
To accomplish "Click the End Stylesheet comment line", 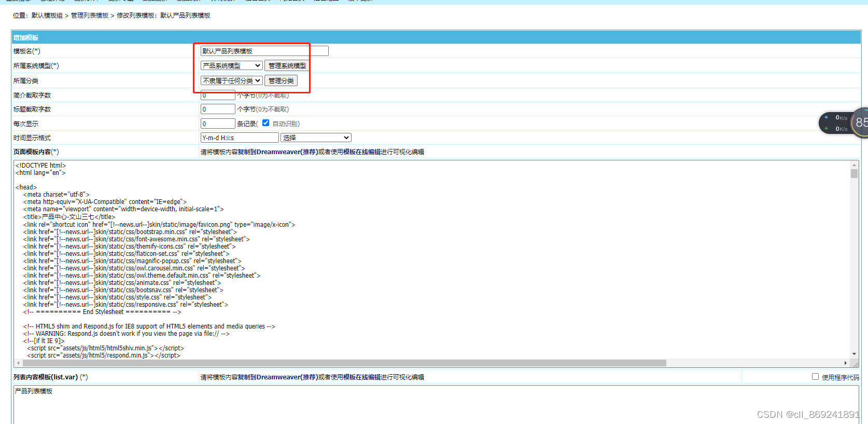I will coord(102,312).
